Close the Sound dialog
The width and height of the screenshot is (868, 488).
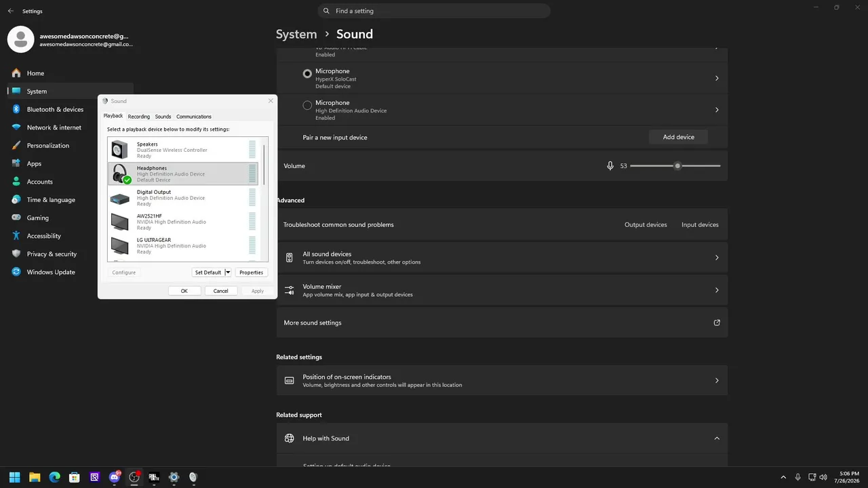271,101
